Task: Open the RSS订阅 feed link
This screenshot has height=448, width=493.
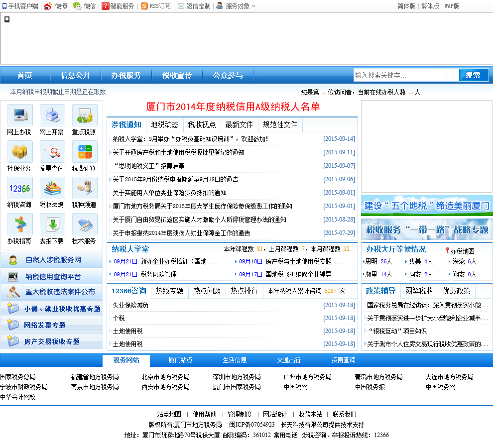Action: tap(156, 6)
